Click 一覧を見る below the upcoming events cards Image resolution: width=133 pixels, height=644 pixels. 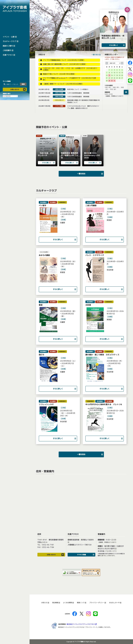coord(81,174)
